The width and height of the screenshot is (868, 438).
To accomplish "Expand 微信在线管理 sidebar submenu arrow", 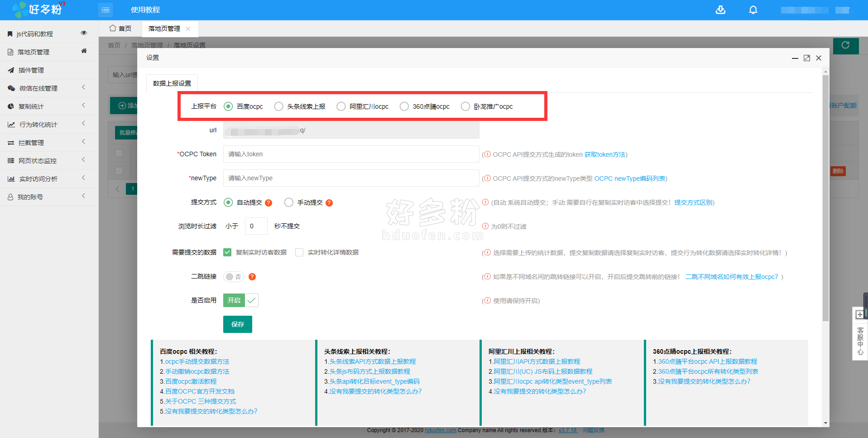I will tap(83, 87).
